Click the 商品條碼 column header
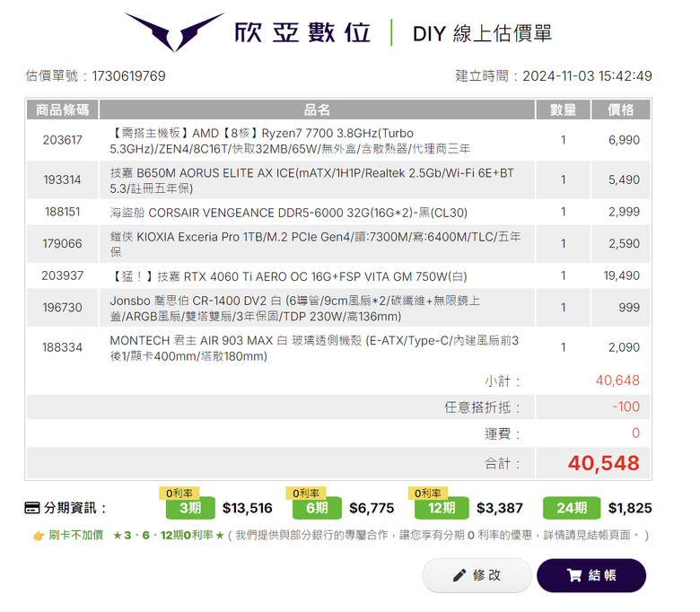This screenshot has height=612, width=700. click(x=63, y=109)
